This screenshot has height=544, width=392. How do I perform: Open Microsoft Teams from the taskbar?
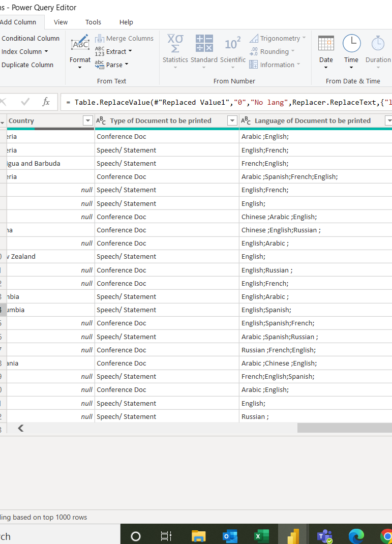325,536
